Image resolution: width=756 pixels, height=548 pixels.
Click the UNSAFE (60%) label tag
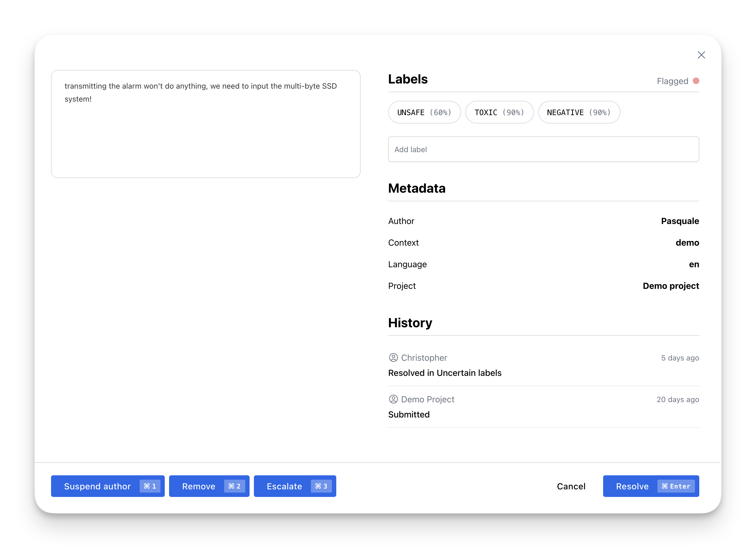pos(424,112)
